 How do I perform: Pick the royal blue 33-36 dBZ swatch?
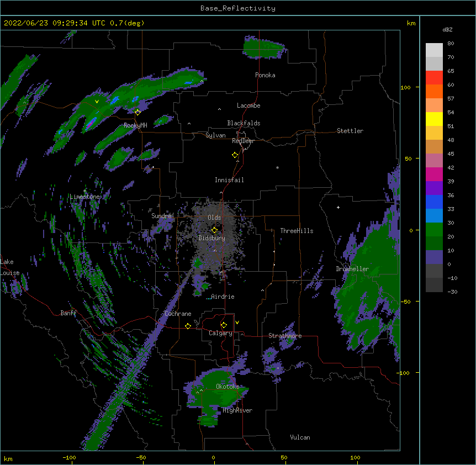[434, 202]
